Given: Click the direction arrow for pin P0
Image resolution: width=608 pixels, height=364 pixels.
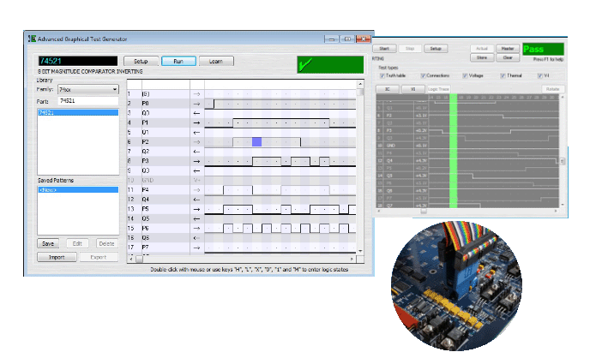Looking at the screenshot, I should point(196,103).
